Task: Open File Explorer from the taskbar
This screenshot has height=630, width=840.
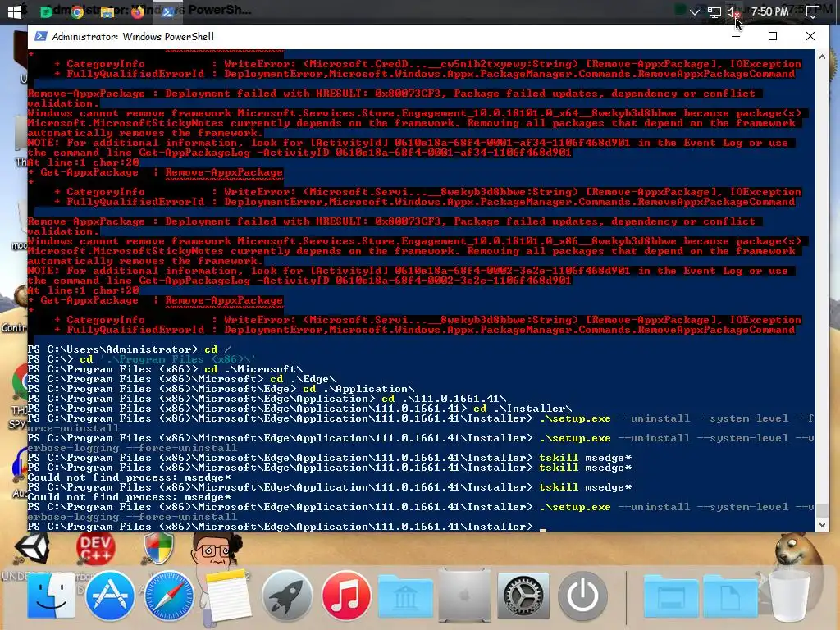Action: [107, 11]
